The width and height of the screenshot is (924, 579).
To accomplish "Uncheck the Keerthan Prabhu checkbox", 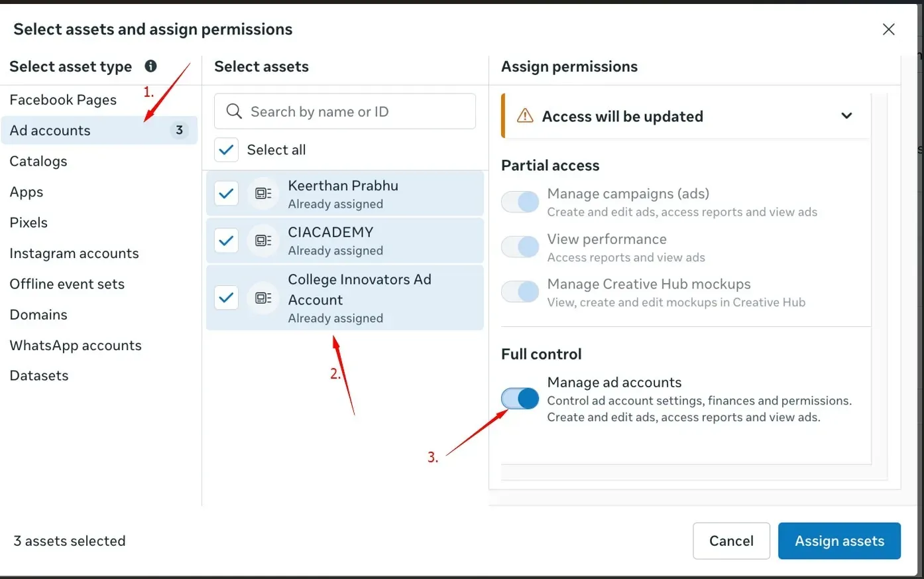I will click(226, 194).
